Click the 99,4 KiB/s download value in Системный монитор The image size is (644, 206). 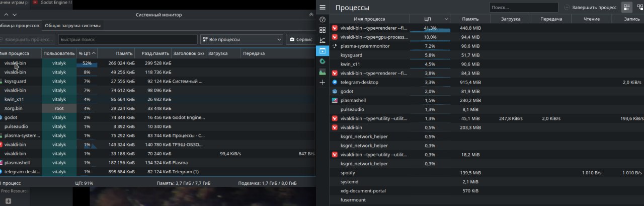230,154
